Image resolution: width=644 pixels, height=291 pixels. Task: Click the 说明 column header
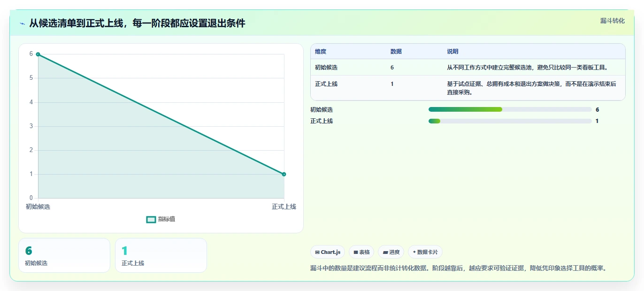[x=453, y=52]
